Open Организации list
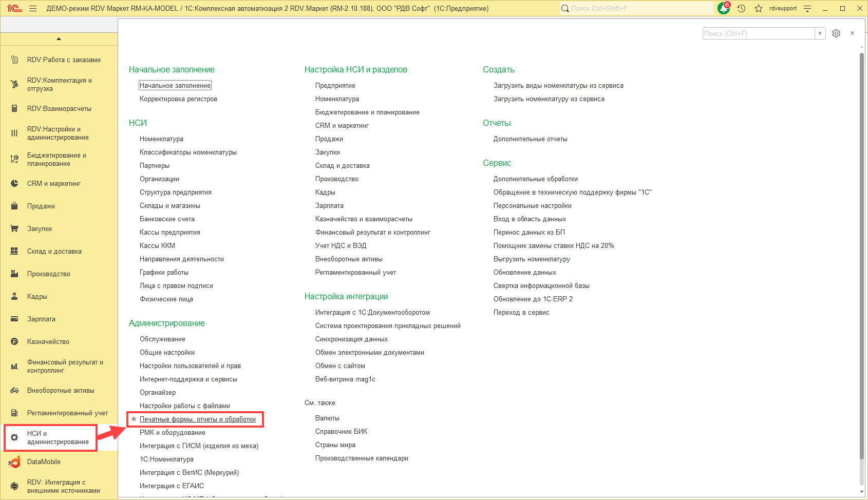Image resolution: width=868 pixels, height=500 pixels. tap(159, 179)
